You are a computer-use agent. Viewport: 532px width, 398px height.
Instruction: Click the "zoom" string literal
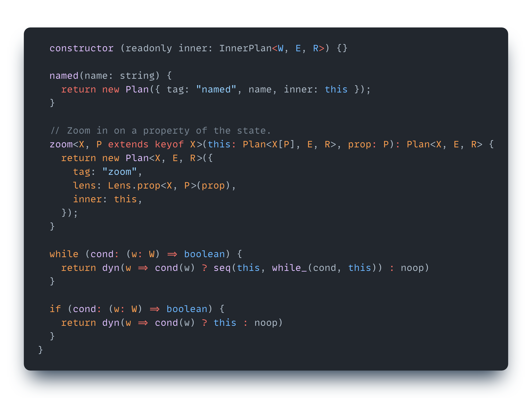click(119, 172)
